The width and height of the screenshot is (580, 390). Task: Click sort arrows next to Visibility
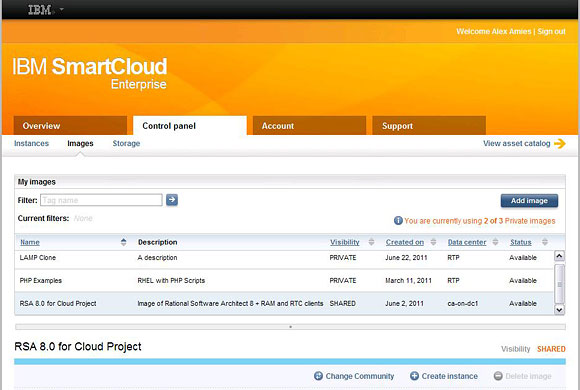[x=371, y=242]
